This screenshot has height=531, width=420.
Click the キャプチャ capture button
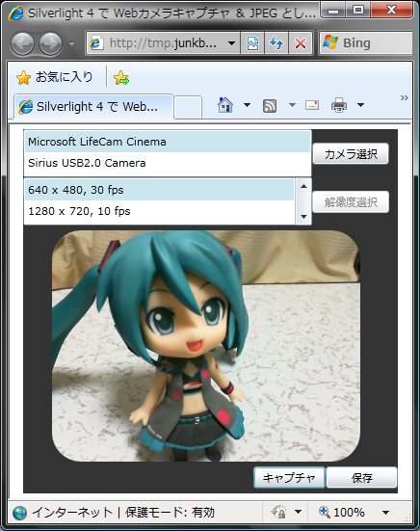click(289, 477)
